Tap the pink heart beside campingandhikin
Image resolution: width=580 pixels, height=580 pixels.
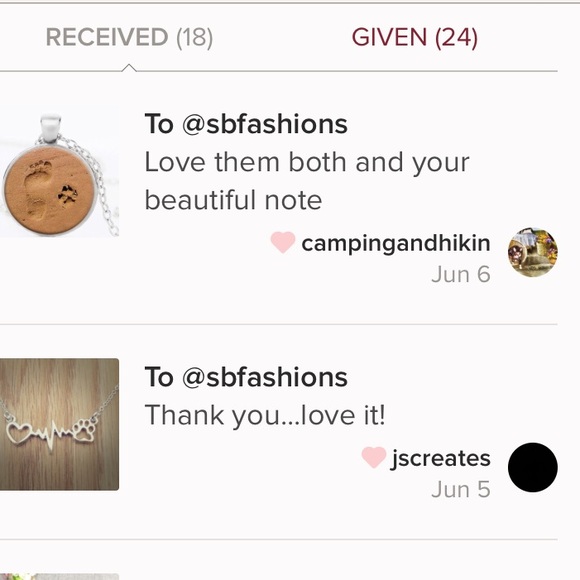coord(283,242)
